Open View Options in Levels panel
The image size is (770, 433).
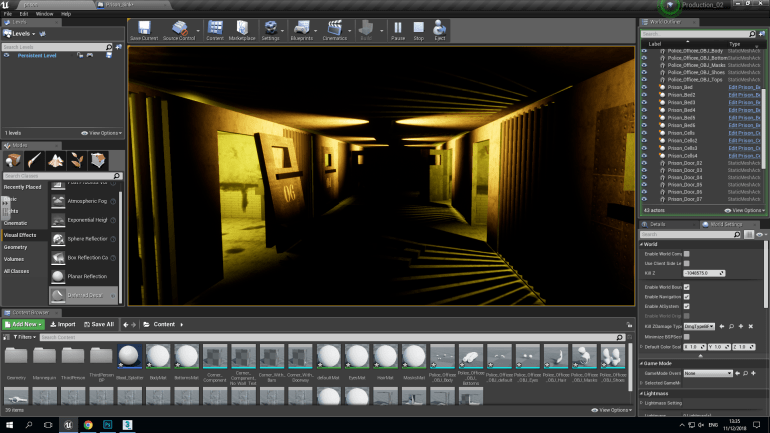(100, 132)
